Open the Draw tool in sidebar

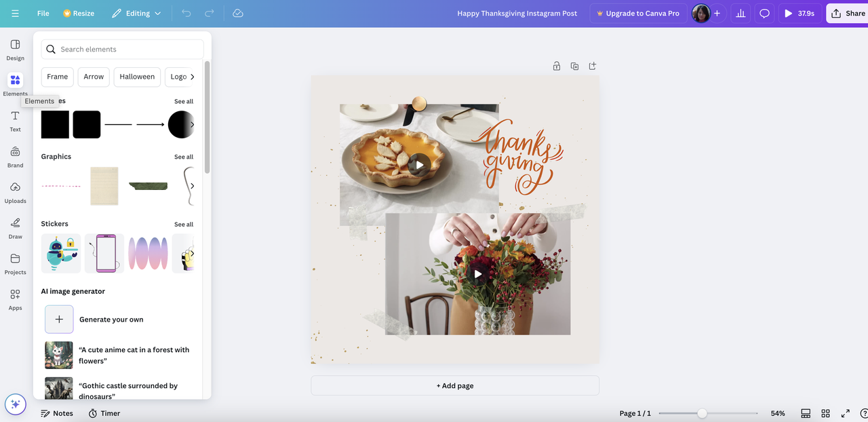pyautogui.click(x=15, y=228)
